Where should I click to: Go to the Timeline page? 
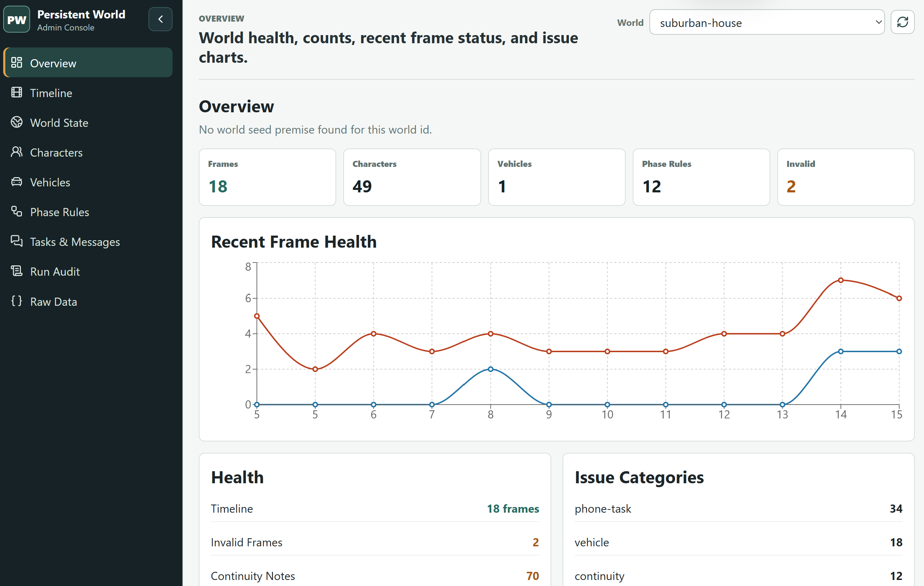click(88, 92)
